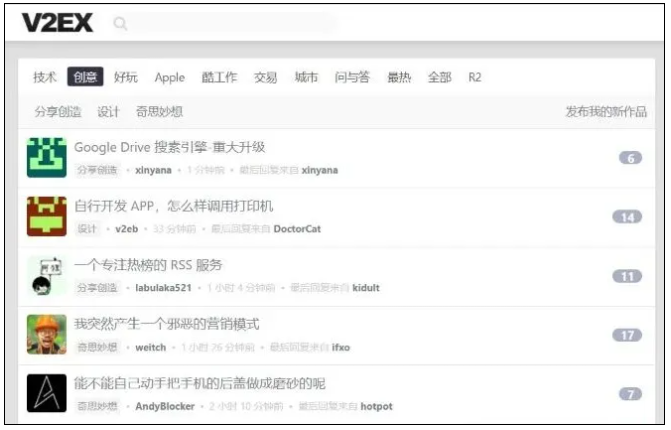This screenshot has height=430, width=671.
Task: Open v2eb's brown pixel avatar
Action: 46,216
